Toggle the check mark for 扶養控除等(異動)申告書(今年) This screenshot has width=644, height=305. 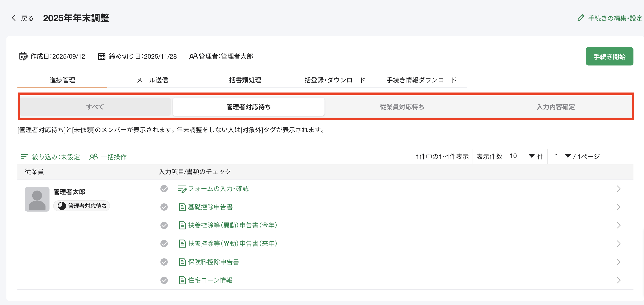click(x=164, y=225)
